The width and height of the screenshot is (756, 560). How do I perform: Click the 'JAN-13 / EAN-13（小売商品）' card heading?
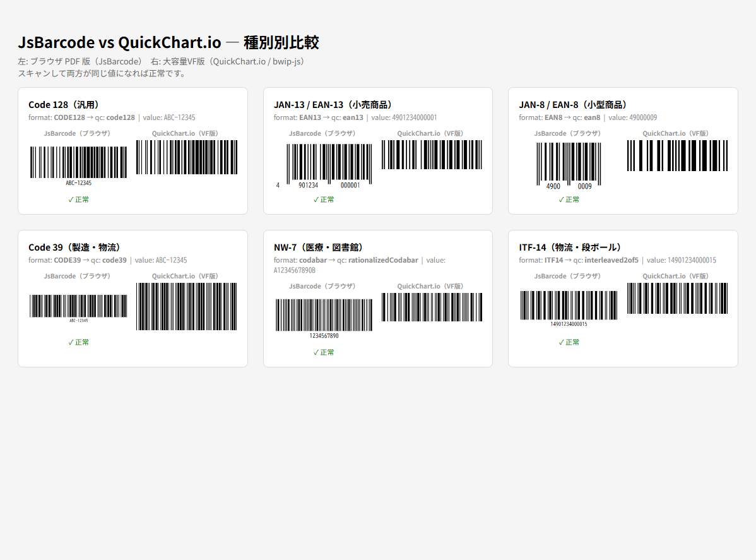point(333,105)
